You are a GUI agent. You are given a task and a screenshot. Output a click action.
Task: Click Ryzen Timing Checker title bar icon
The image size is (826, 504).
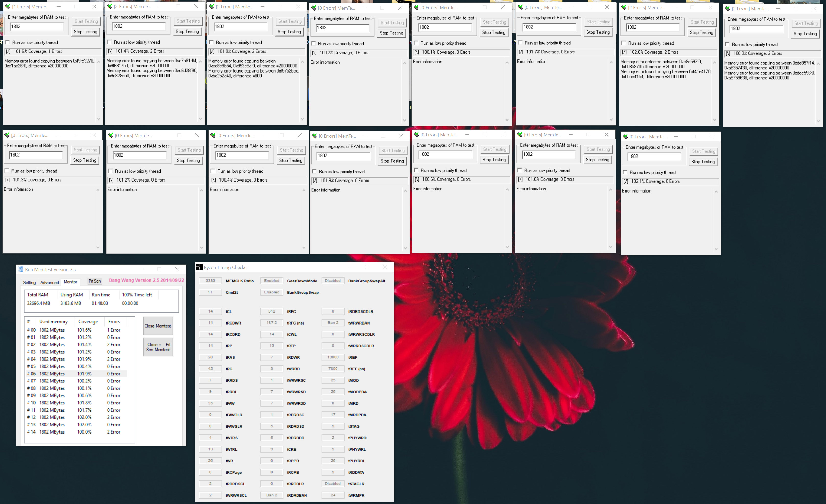click(199, 267)
